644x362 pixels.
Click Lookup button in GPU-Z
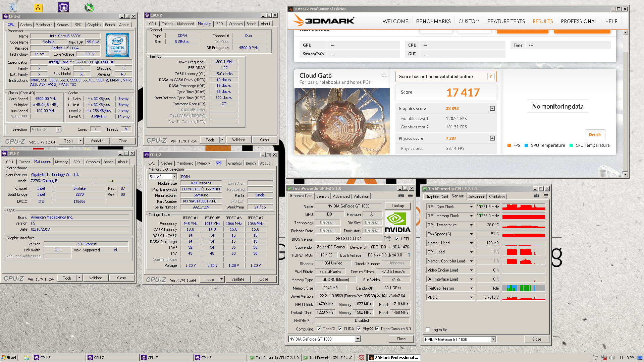click(398, 206)
